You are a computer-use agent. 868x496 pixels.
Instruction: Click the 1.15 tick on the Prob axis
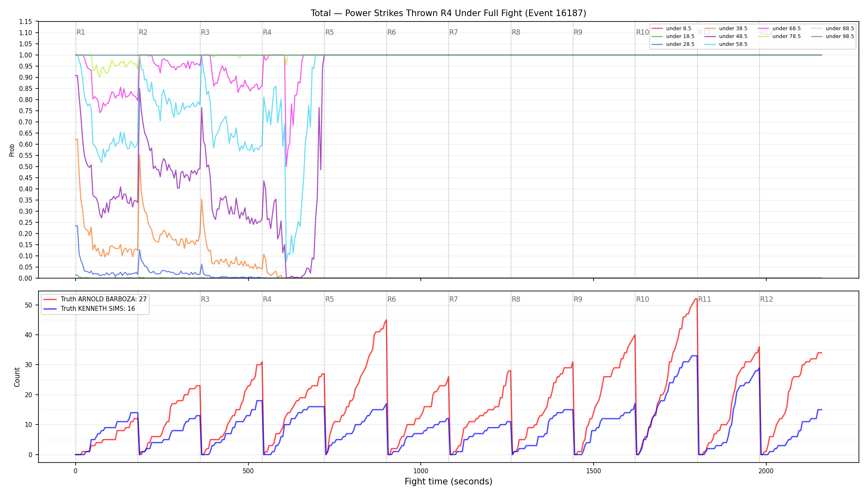click(x=26, y=21)
